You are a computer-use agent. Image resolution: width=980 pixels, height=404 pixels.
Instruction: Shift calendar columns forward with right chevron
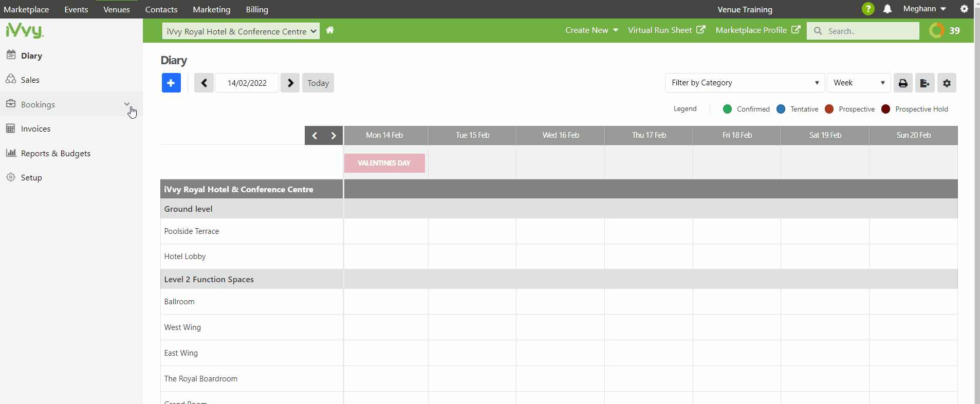[334, 136]
